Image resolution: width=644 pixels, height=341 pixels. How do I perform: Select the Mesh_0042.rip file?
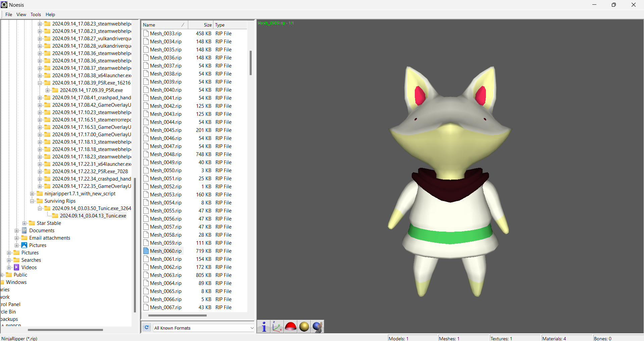(x=165, y=106)
